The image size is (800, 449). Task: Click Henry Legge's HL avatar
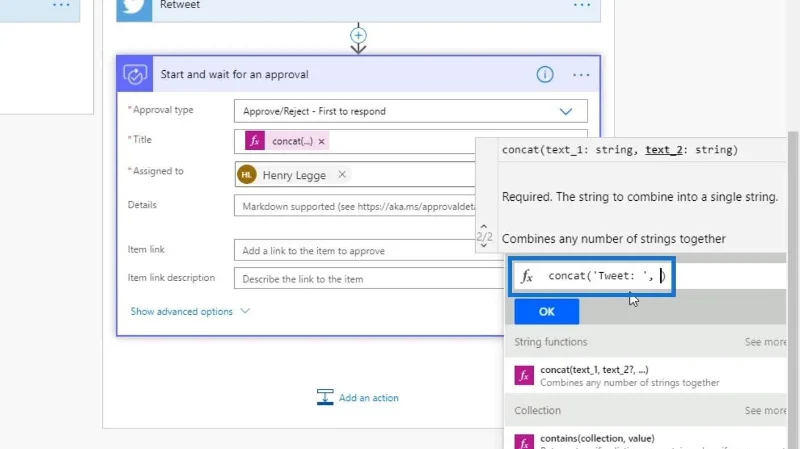click(246, 174)
